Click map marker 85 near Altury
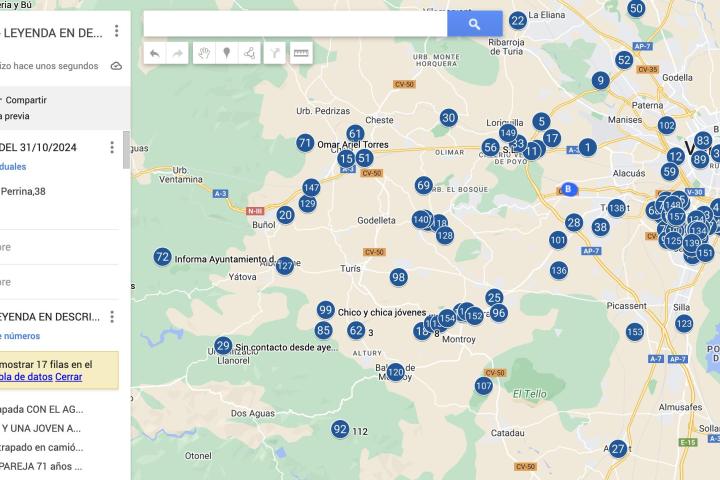This screenshot has height=480, width=720. 323,330
